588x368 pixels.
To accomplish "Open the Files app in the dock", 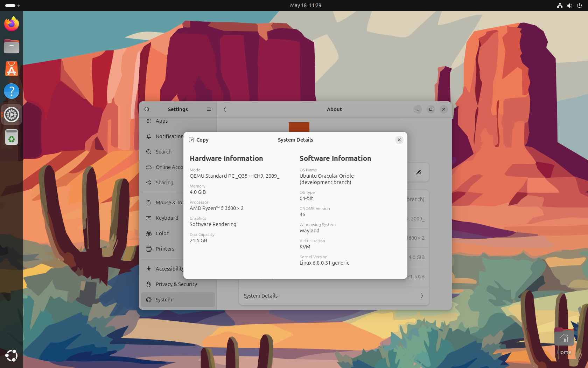I will pyautogui.click(x=12, y=46).
